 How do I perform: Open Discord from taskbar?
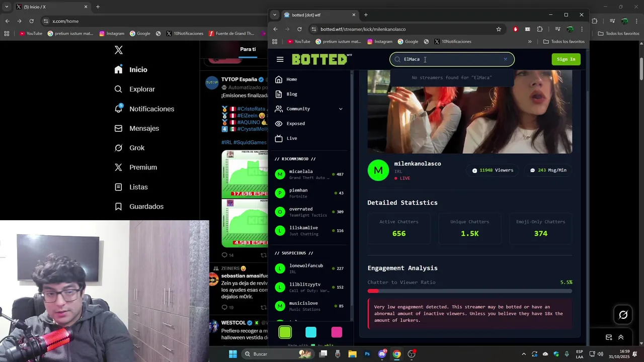(x=382, y=354)
